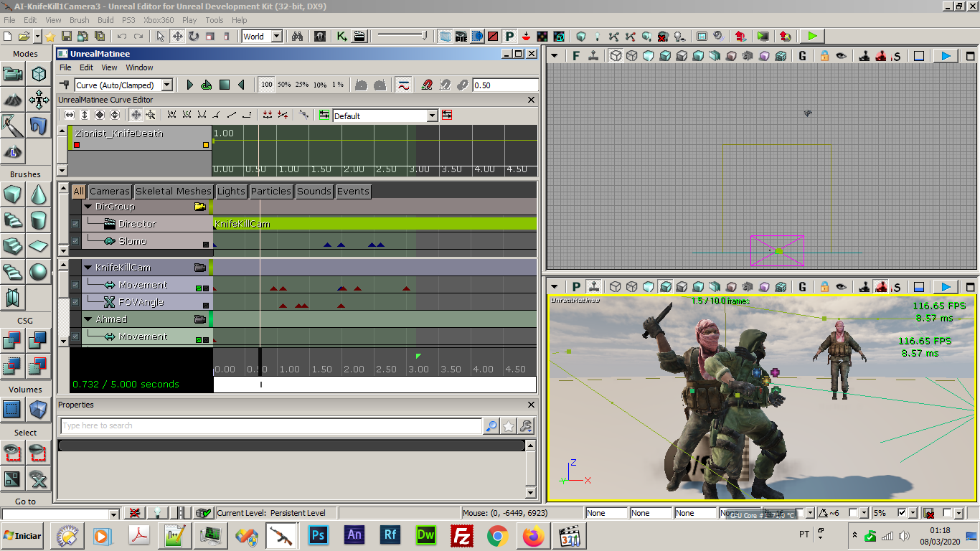This screenshot has width=980, height=551.
Task: Click the looped playback button in Matinee
Action: coord(207,85)
